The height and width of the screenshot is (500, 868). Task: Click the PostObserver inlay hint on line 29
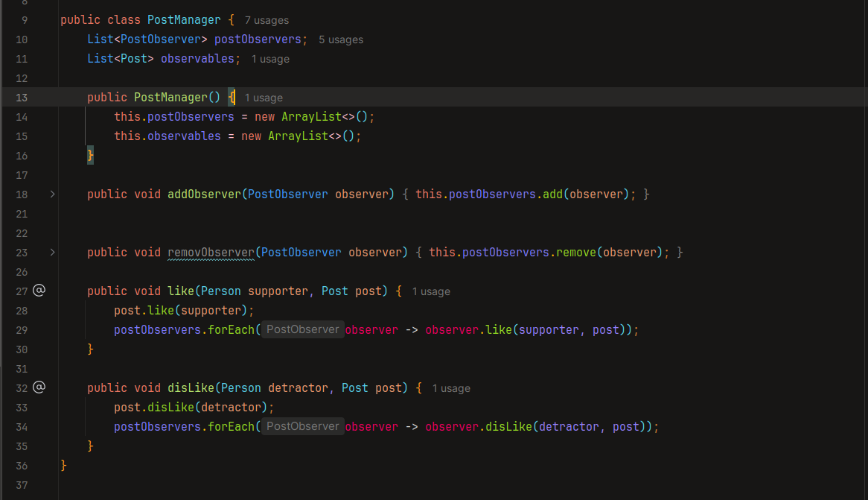303,330
